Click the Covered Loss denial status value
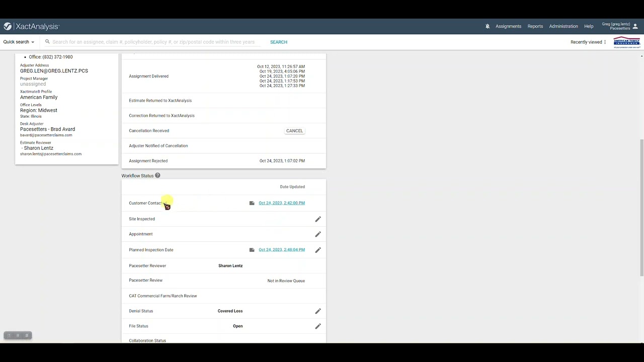Image resolution: width=644 pixels, height=362 pixels. click(230, 311)
